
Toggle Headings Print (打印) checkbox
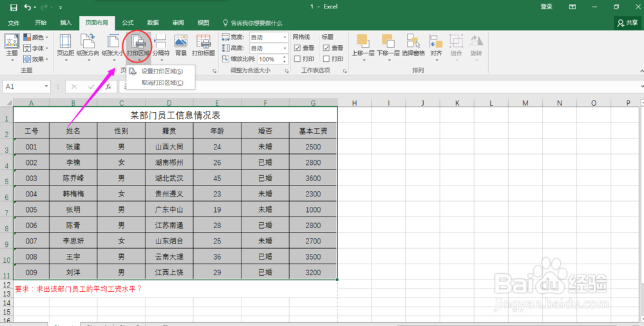click(326, 59)
